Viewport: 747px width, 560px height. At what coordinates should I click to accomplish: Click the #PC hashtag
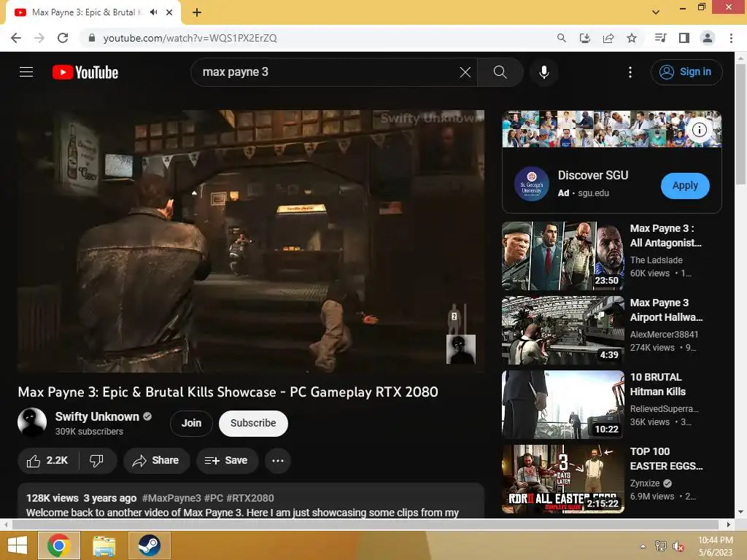click(x=214, y=498)
